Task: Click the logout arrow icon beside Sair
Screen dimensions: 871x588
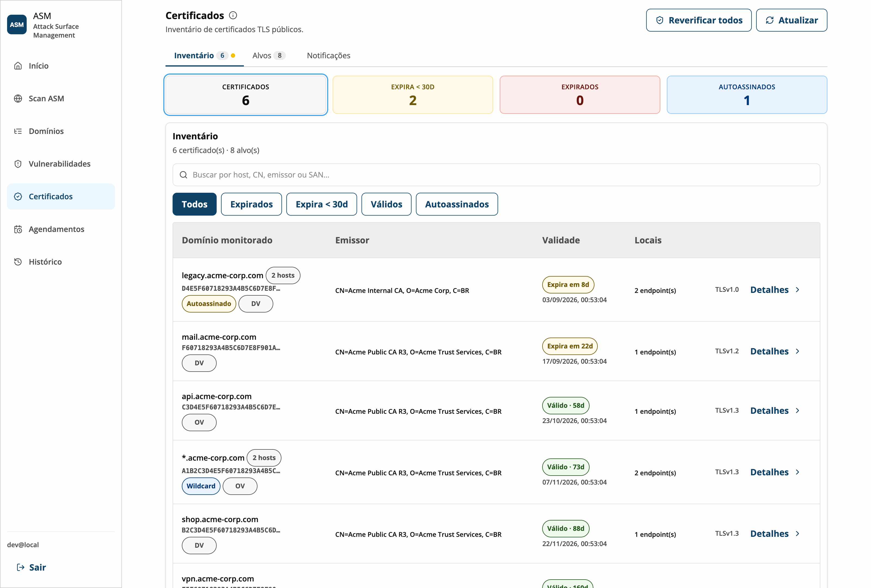Action: 21,567
